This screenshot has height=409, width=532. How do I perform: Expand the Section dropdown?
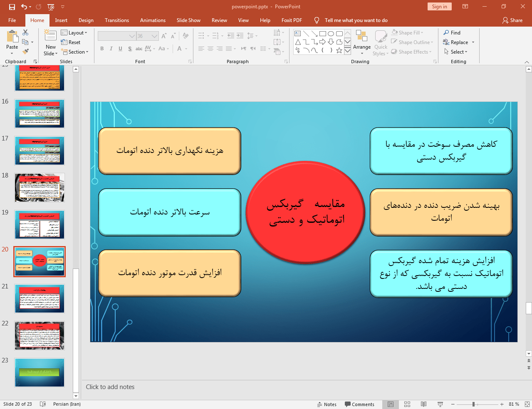tap(75, 52)
